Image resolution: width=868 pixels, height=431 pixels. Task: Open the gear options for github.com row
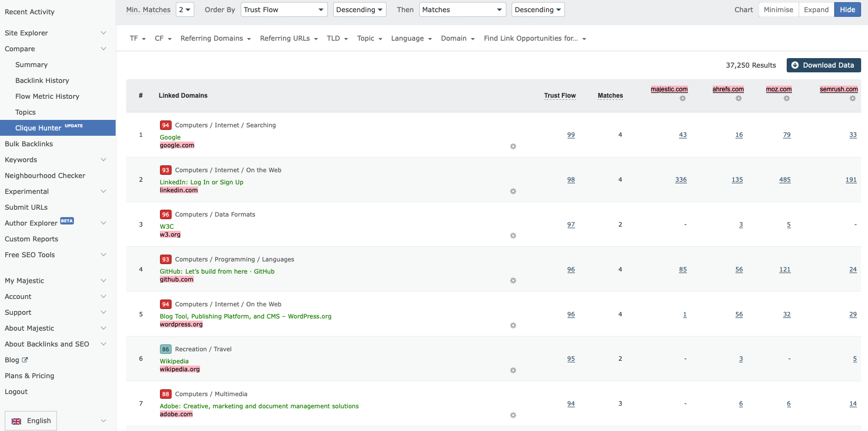coord(513,280)
